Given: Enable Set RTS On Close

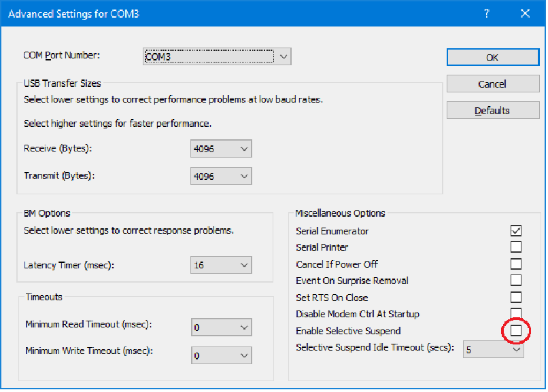Looking at the screenshot, I should (x=516, y=298).
